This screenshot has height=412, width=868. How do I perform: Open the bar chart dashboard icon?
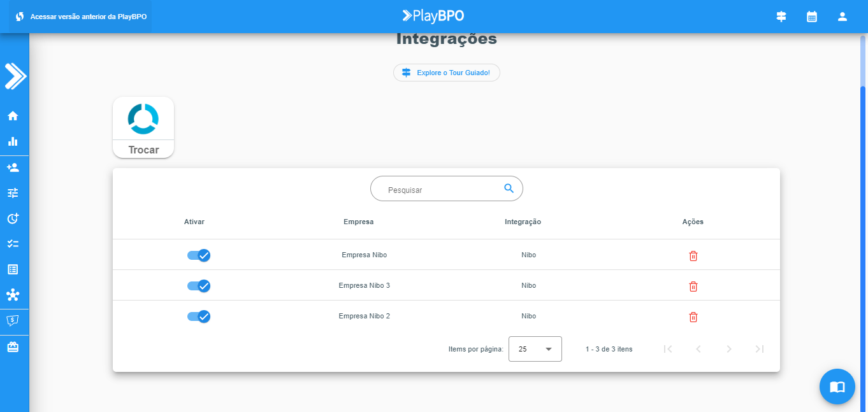coord(13,141)
